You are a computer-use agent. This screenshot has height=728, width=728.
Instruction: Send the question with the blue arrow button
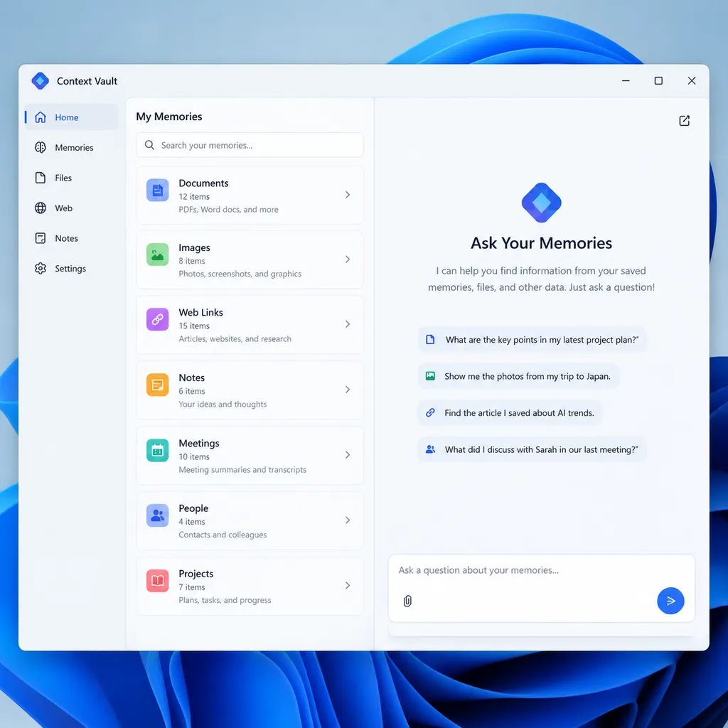[670, 601]
